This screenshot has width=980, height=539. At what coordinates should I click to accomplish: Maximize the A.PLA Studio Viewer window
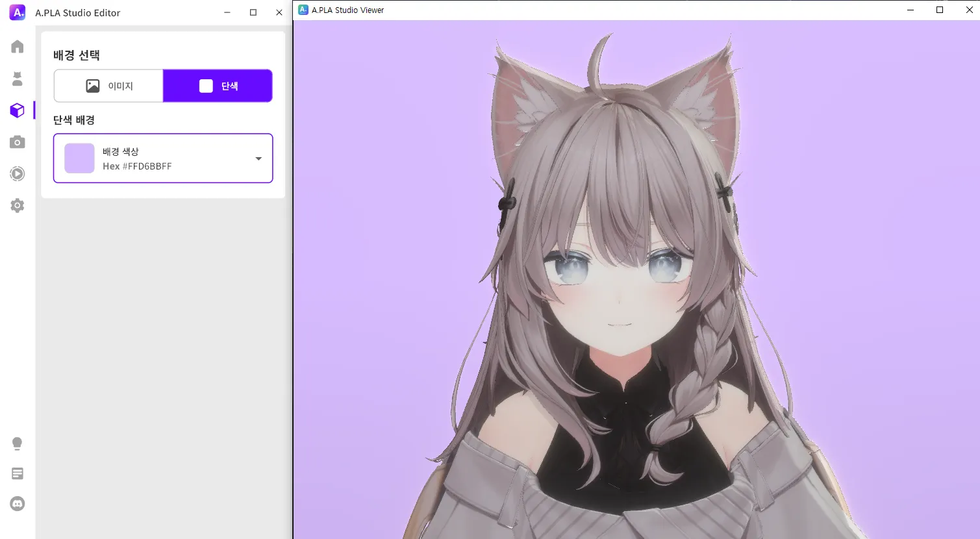(x=940, y=10)
